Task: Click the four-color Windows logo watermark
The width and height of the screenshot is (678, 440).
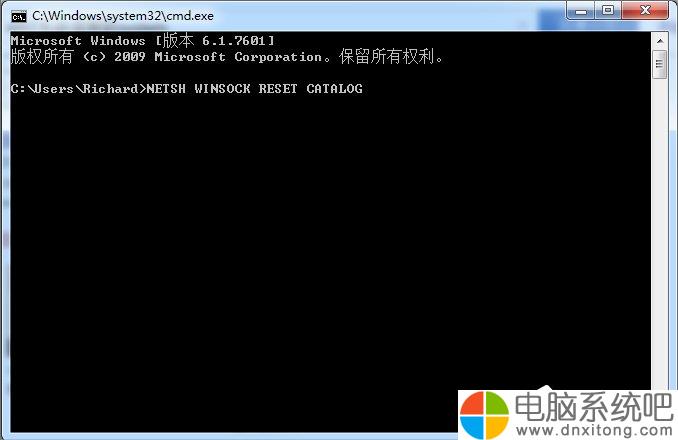Action: coord(484,414)
